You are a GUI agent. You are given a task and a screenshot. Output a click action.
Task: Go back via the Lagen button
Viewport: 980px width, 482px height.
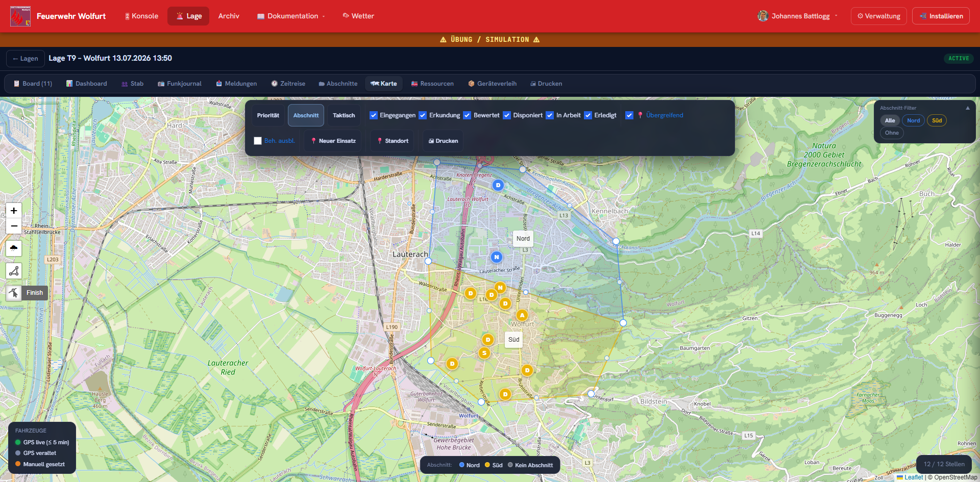pos(26,59)
